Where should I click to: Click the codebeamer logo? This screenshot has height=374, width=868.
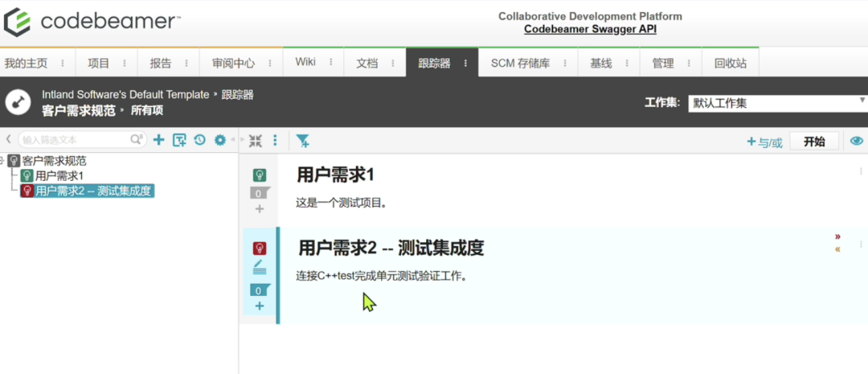(91, 22)
